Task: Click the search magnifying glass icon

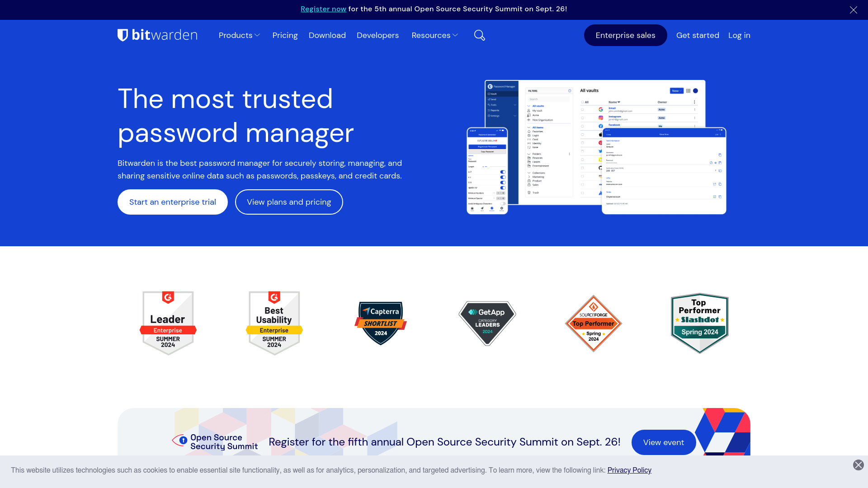Action: coord(479,35)
